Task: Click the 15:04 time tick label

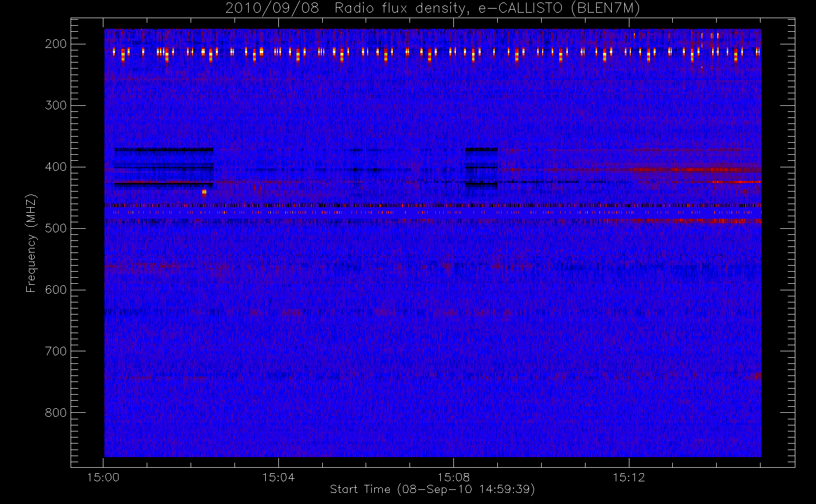Action: click(x=278, y=477)
